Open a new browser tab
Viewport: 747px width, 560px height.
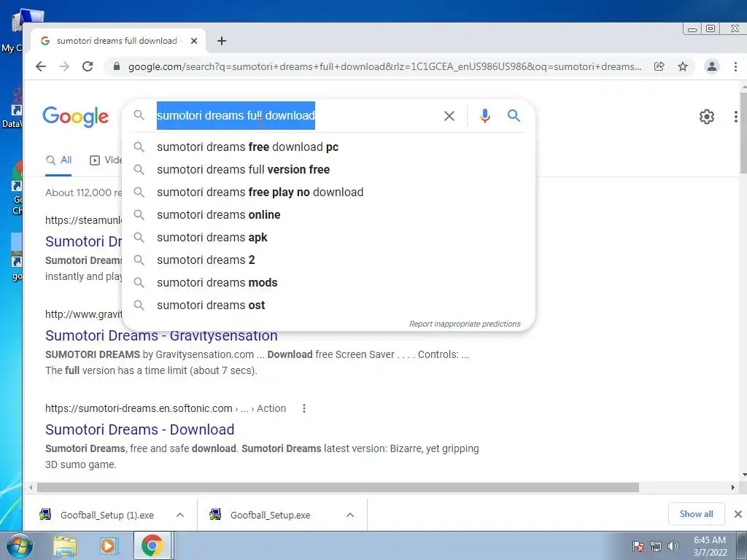pyautogui.click(x=222, y=41)
